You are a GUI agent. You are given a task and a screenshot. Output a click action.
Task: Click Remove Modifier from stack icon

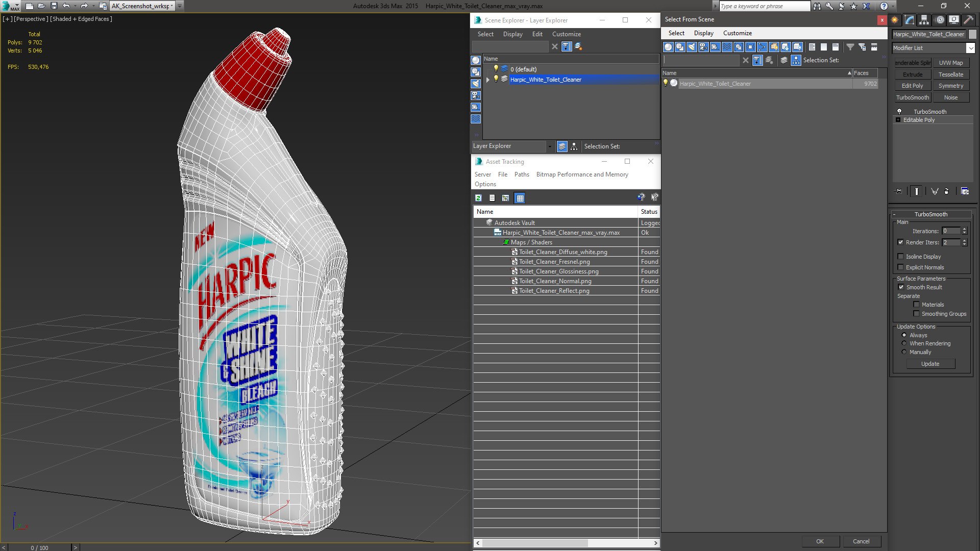[x=947, y=191]
